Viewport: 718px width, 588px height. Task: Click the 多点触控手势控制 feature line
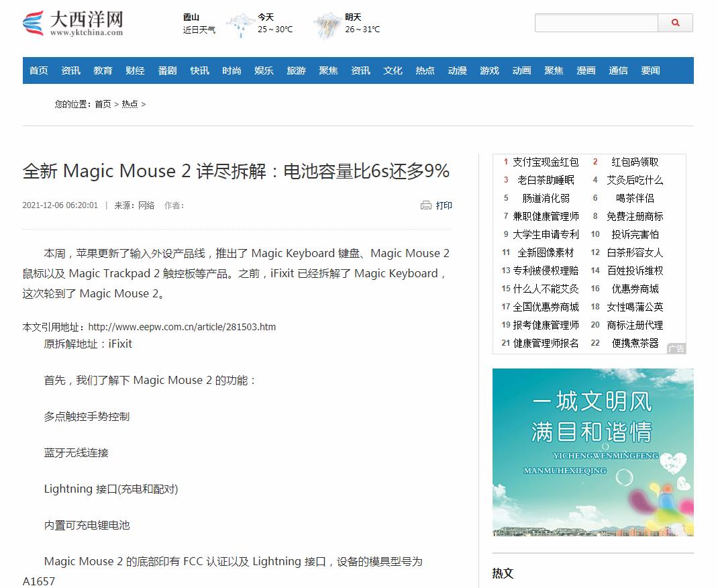(x=87, y=417)
